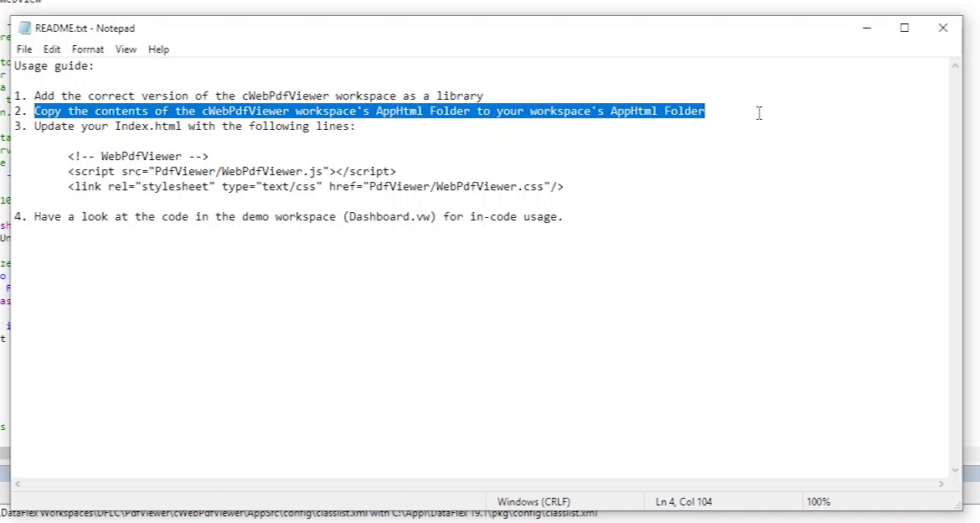Viewport: 980px width, 523px height.
Task: Open the Help menu
Action: pos(158,49)
